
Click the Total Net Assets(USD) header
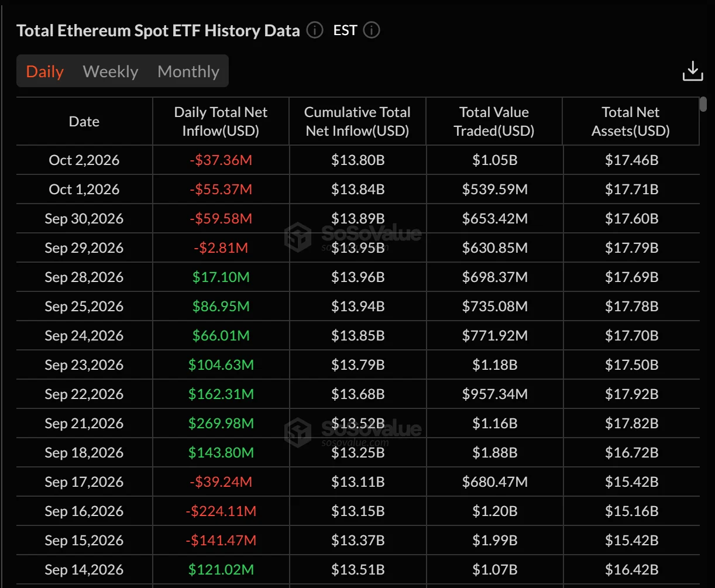coord(631,121)
